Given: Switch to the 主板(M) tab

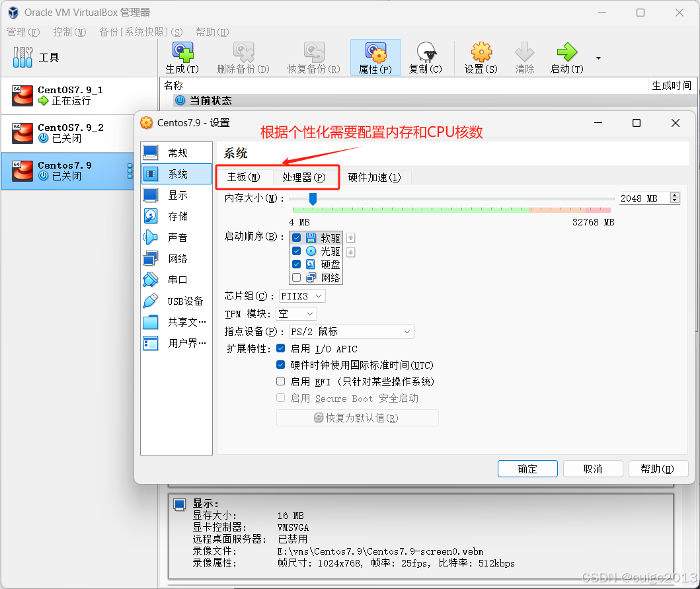Looking at the screenshot, I should pyautogui.click(x=244, y=177).
